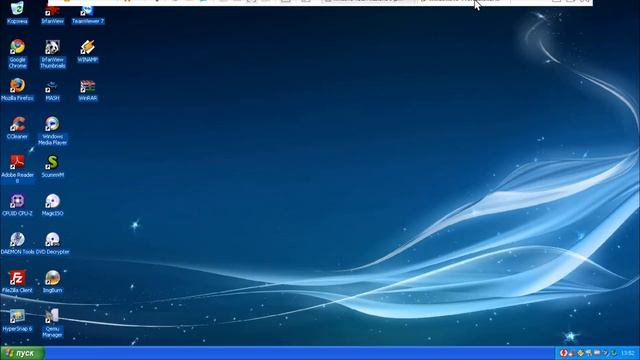640x360 pixels.
Task: Click the CPUID CPU-Z desktop shortcut
Action: [x=17, y=204]
